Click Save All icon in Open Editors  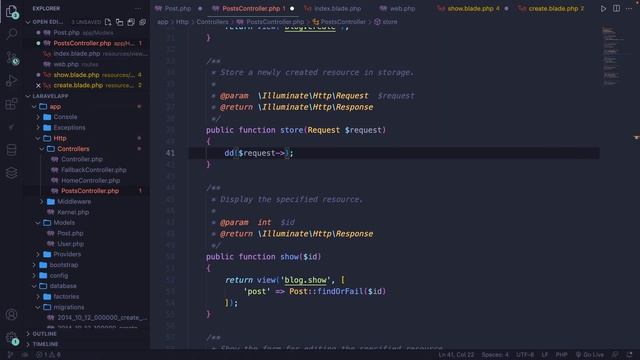[x=131, y=22]
